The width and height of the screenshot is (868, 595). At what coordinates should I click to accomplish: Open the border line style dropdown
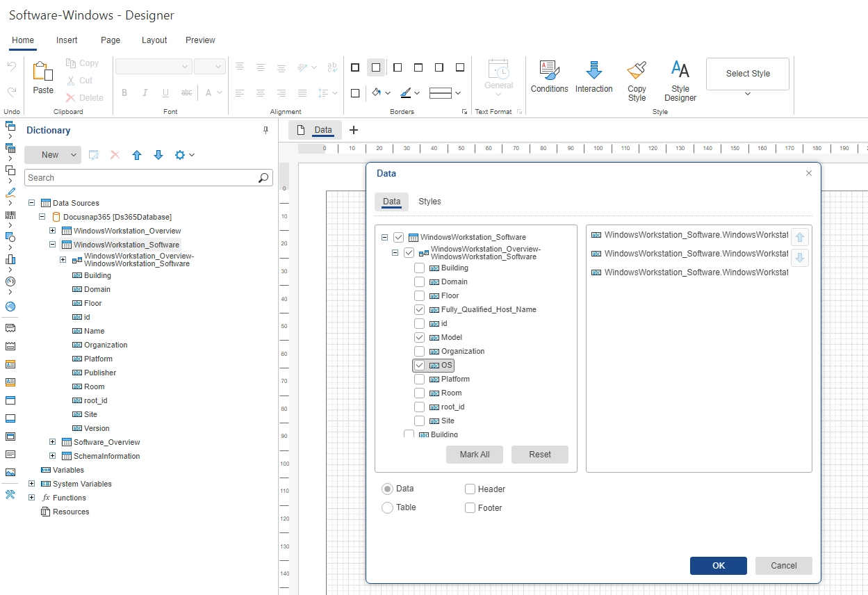pos(457,92)
